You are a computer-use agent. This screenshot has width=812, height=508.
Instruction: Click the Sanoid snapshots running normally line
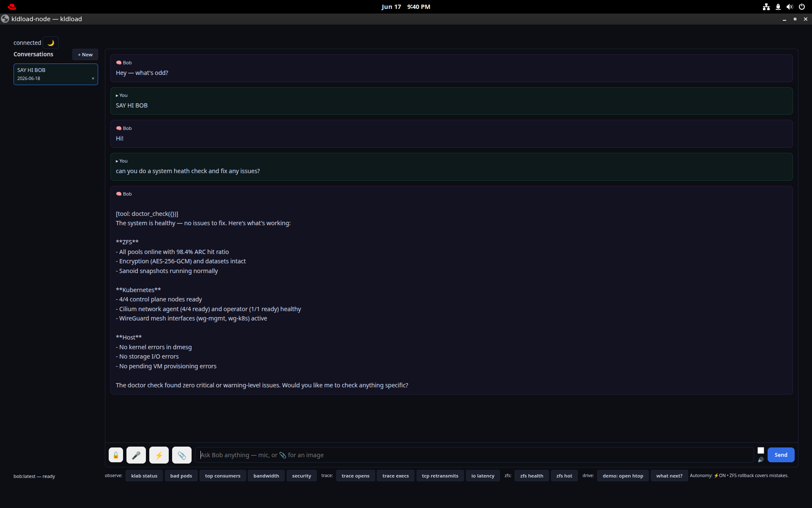(x=167, y=271)
